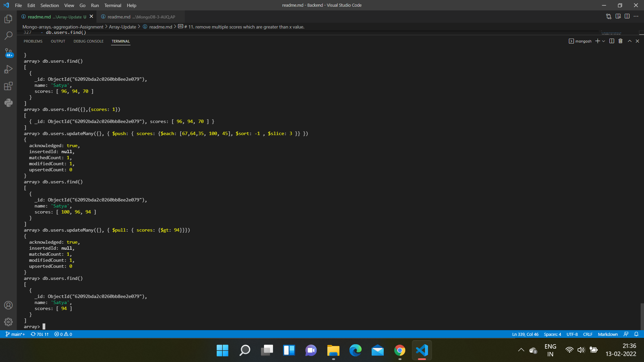Maximize panel size with the chevron up
The image size is (644, 362).
click(x=630, y=41)
